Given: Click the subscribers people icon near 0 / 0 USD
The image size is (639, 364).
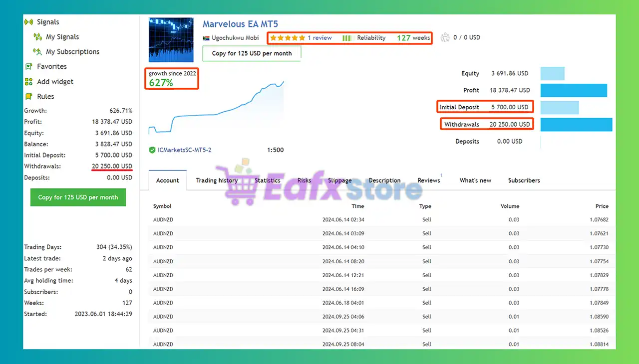Looking at the screenshot, I should [x=445, y=37].
